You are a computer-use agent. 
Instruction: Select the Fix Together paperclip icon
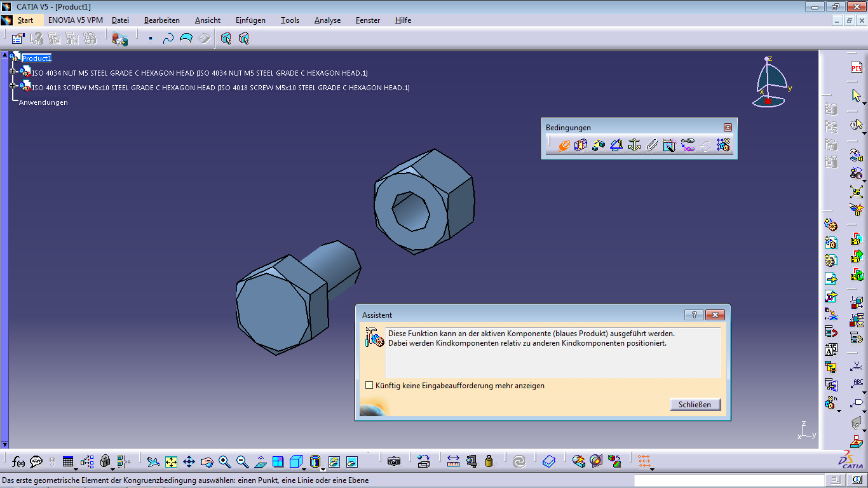(652, 146)
